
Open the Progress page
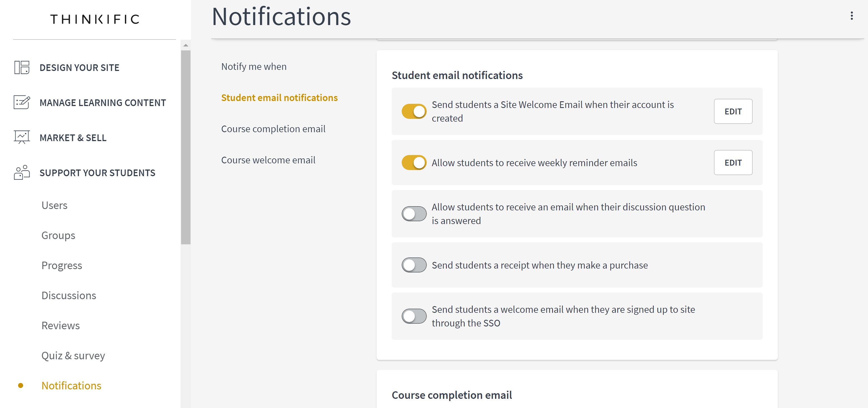pos(62,266)
